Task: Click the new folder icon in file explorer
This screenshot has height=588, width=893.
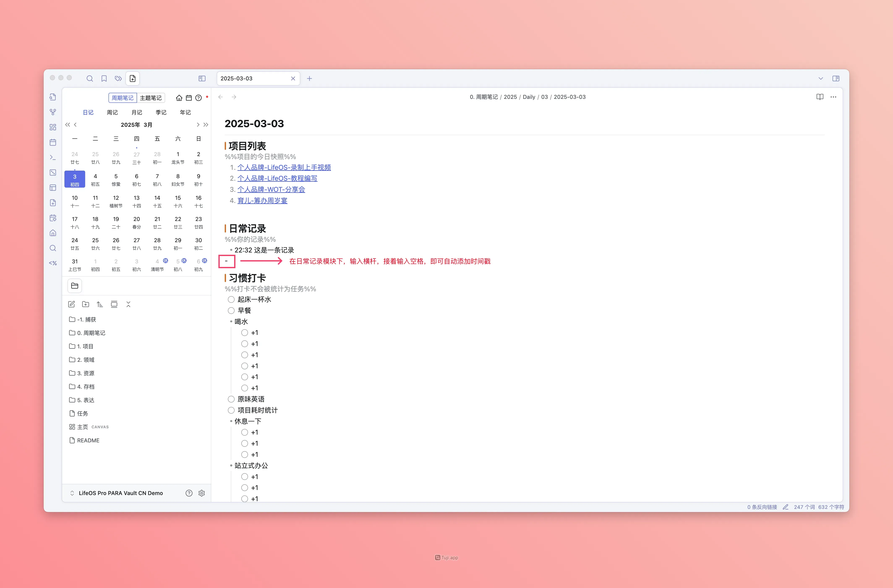Action: tap(86, 304)
